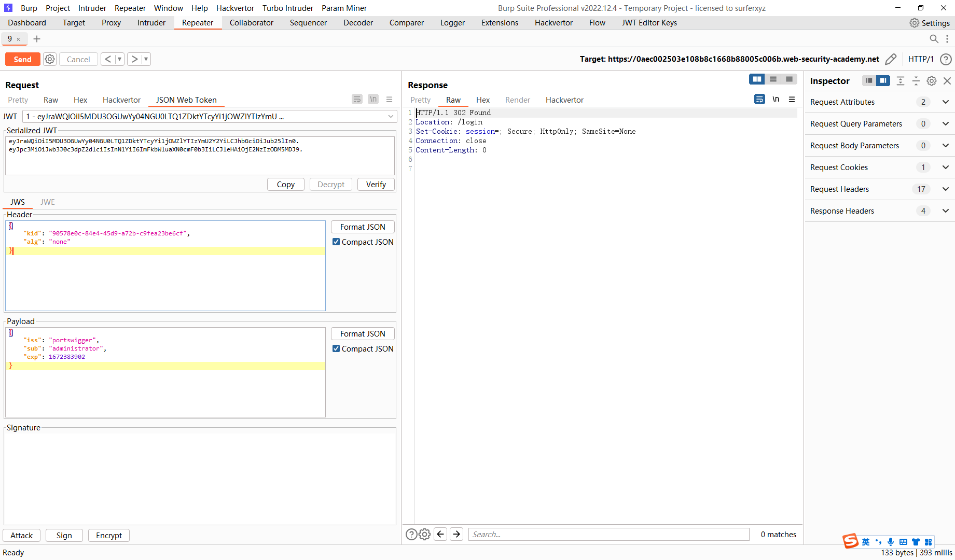This screenshot has height=560, width=955.
Task: Uncheck Compact JSON for Payload
Action: pos(336,348)
